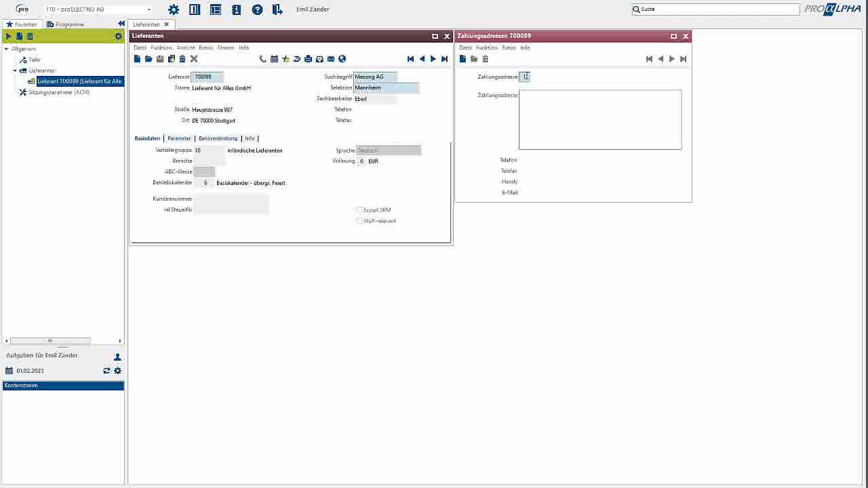Click the Suchbegriff field Messing AG
868x488 pixels.
(375, 77)
